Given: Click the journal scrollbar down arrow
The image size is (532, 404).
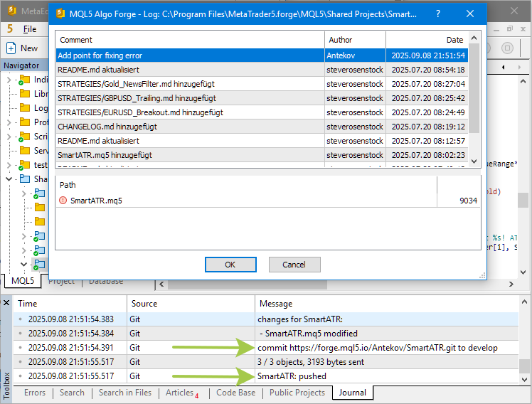Looking at the screenshot, I should point(525,380).
